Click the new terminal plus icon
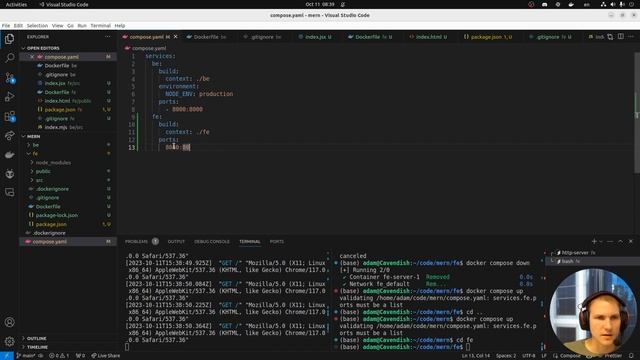The image size is (640, 360). (x=594, y=241)
